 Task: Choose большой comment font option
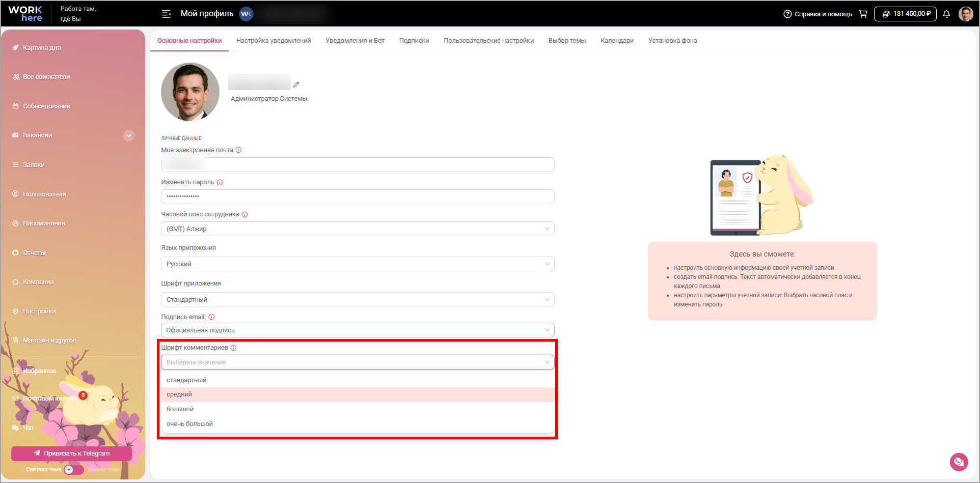(358, 409)
